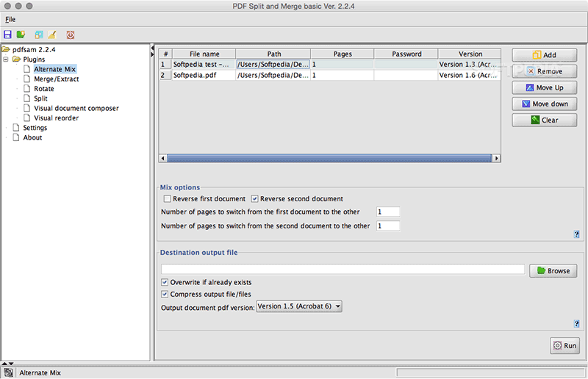Click the downward status divider arrow
This screenshot has width=588, height=379.
(x=11, y=364)
